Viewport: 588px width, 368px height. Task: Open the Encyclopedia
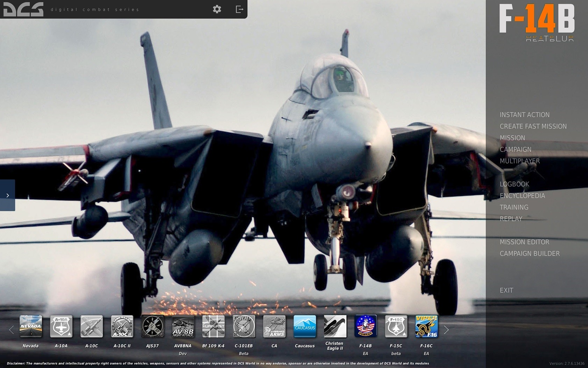point(522,196)
